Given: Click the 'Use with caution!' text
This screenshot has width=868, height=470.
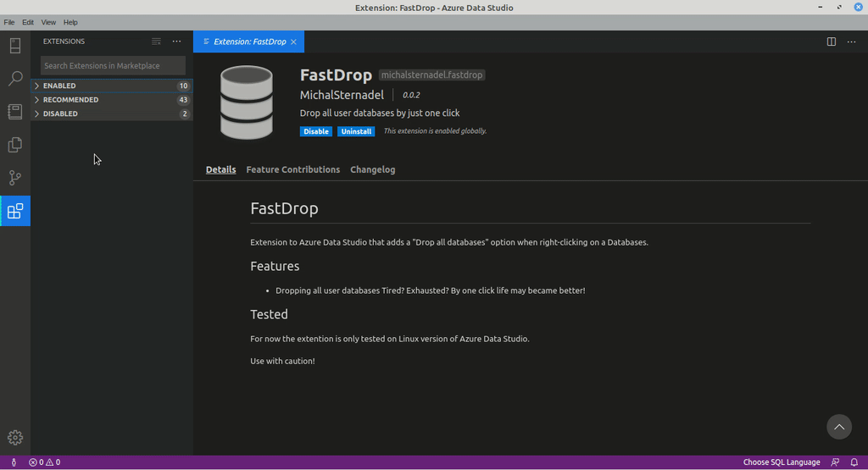Looking at the screenshot, I should point(282,361).
